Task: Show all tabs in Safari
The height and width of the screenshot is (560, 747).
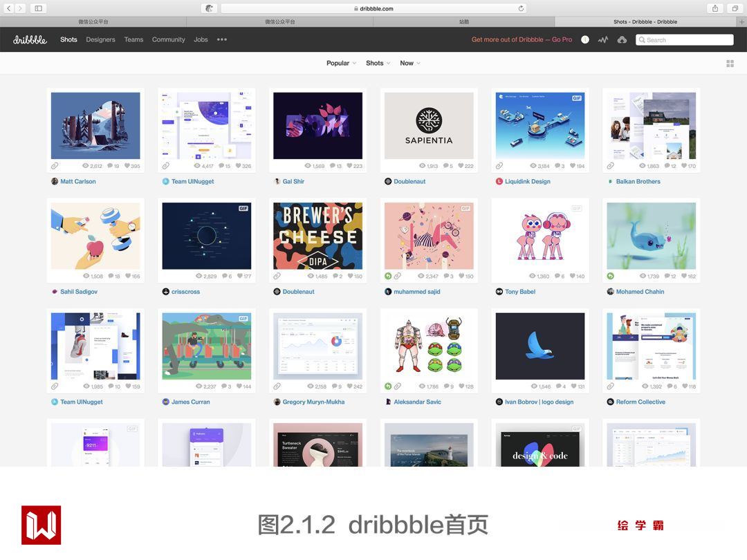Action: [735, 8]
